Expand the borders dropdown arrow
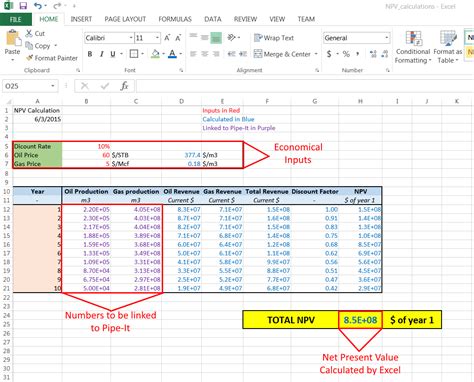Image resolution: width=474 pixels, height=382 pixels. (x=142, y=54)
